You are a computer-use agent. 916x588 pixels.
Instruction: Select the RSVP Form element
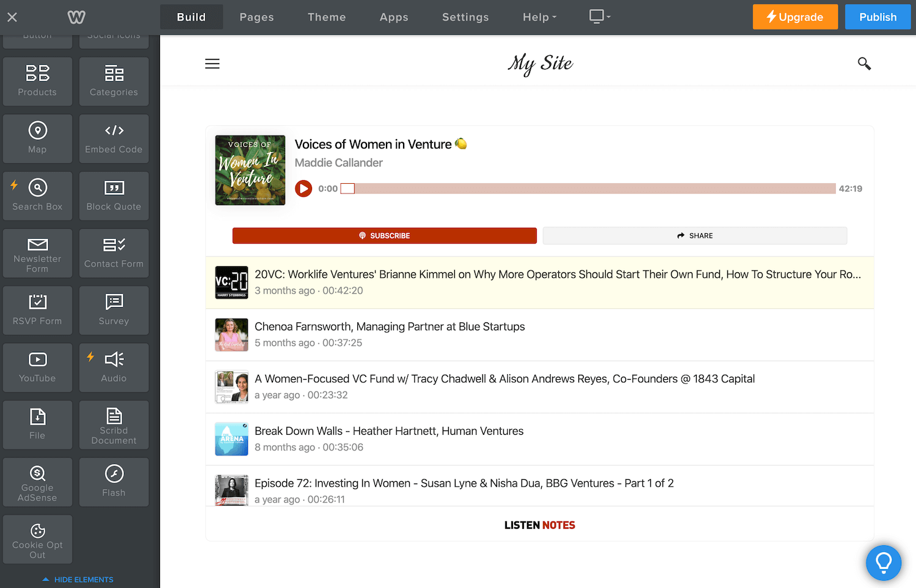pos(37,310)
